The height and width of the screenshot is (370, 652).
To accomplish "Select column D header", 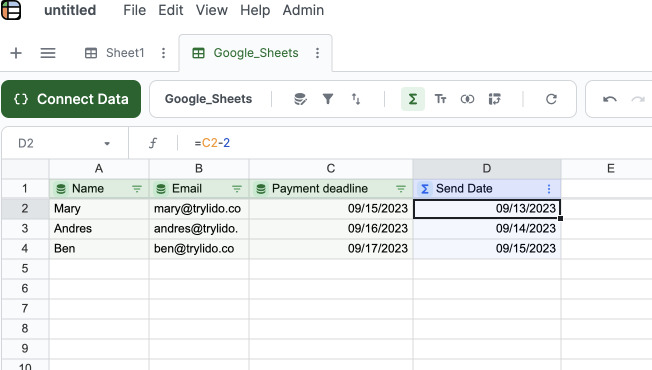I will pyautogui.click(x=487, y=169).
